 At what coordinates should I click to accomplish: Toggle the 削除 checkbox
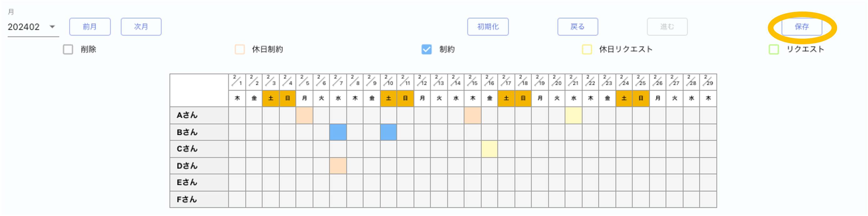68,49
